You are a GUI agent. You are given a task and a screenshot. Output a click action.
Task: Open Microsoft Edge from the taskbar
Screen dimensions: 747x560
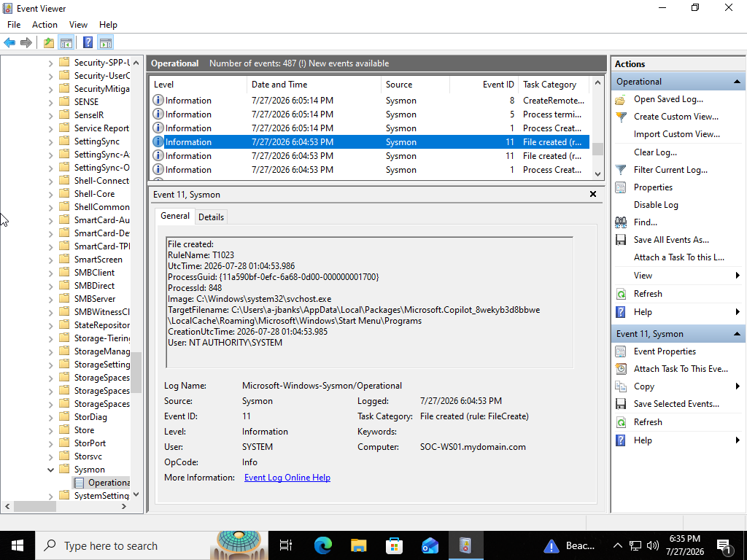(323, 545)
